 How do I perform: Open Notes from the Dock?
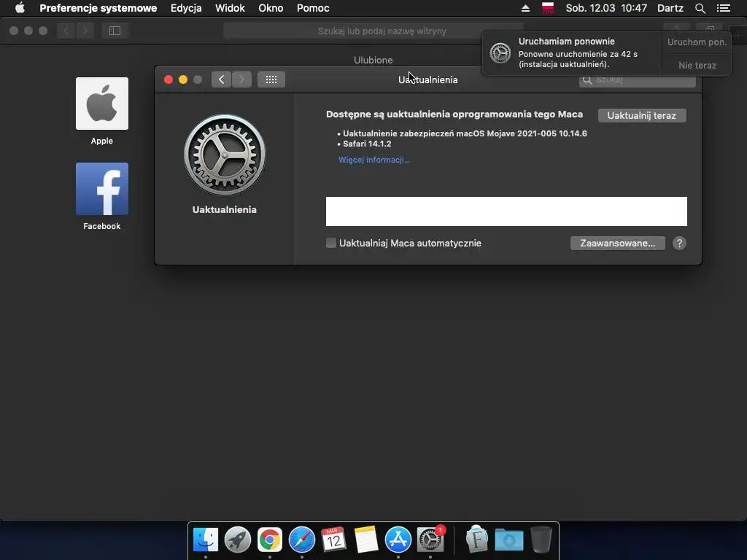pyautogui.click(x=366, y=540)
